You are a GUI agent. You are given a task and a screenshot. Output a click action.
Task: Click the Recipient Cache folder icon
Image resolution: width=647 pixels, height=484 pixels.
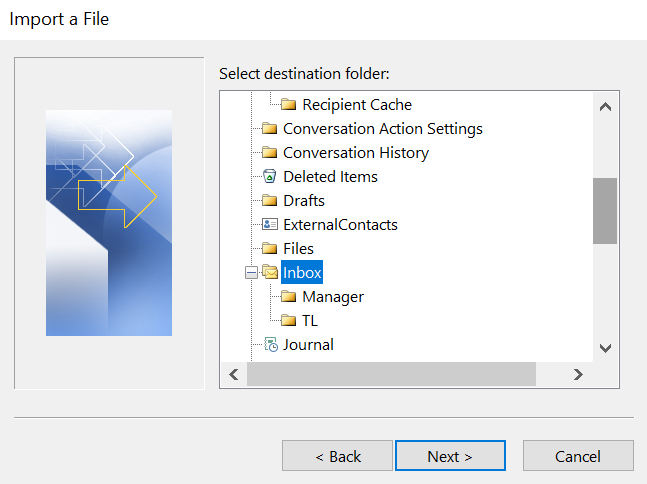288,105
